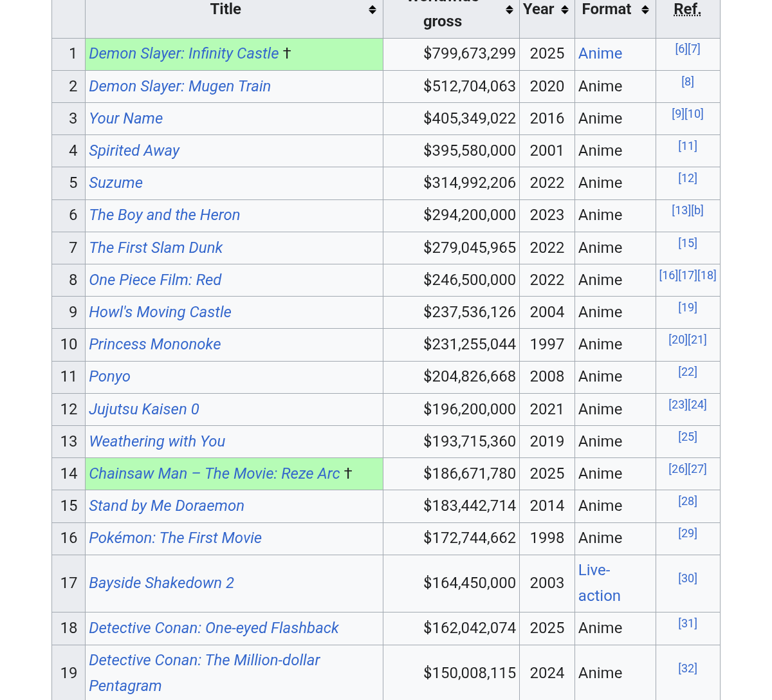Open Jujutsu Kaisen 0 link
Screen dimensions: 772x700
144,409
